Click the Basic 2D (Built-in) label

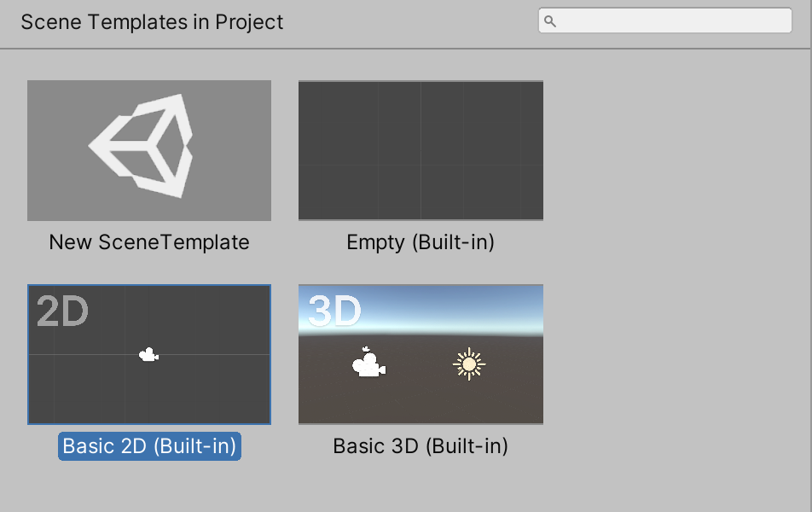[x=149, y=445]
